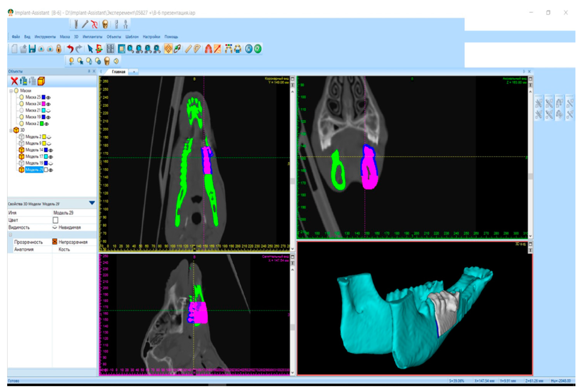The width and height of the screenshot is (581, 392).
Task: Toggle visibility of Модель 17
Action: [51, 157]
